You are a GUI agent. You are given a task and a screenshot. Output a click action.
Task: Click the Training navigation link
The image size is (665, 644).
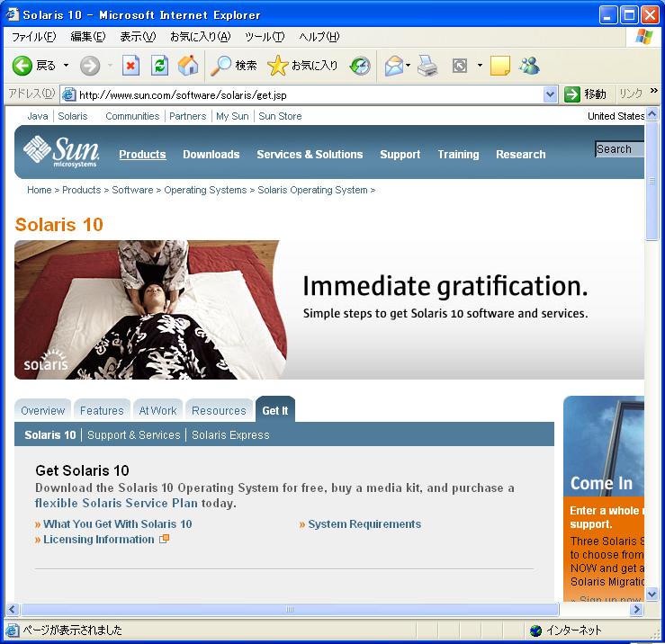458,155
